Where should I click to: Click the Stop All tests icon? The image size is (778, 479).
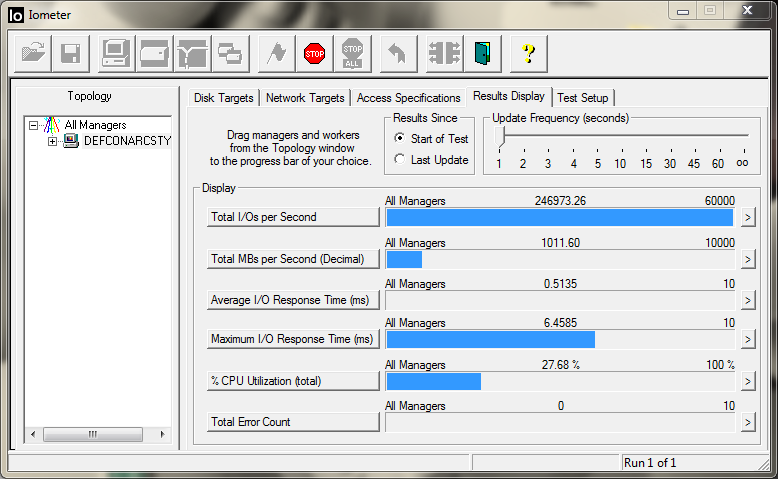(352, 53)
